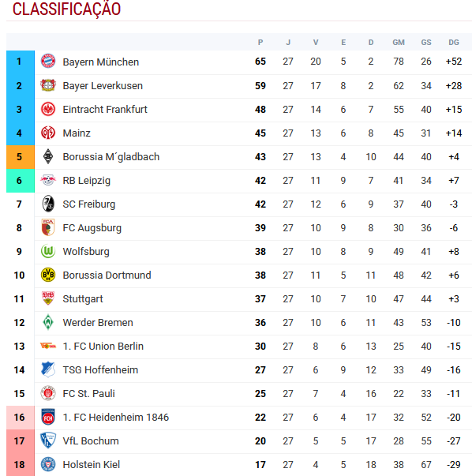The image size is (472, 476).
Task: Click the Bayern München club crest
Action: 48,62
